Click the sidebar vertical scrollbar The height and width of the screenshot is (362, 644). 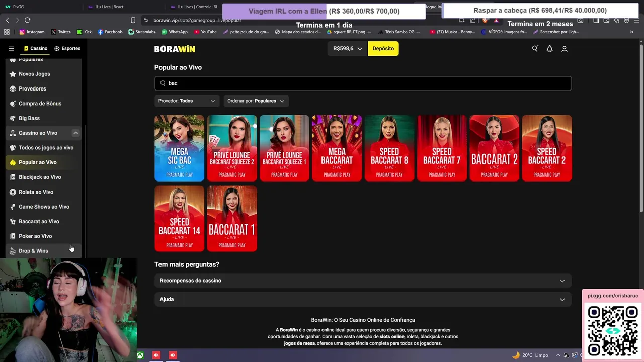click(86, 191)
